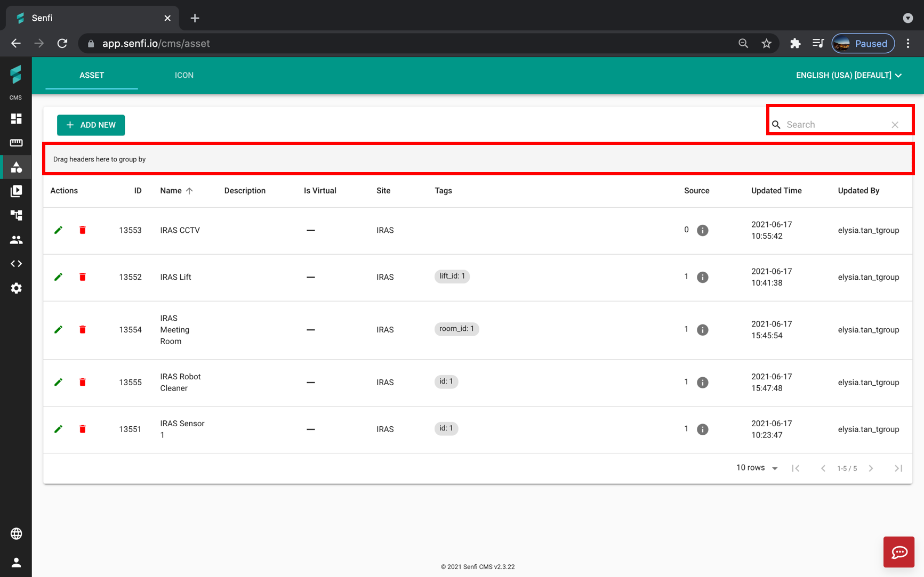Open the hierarchy tree icon in sidebar
Image resolution: width=924 pixels, height=577 pixels.
coord(16,215)
